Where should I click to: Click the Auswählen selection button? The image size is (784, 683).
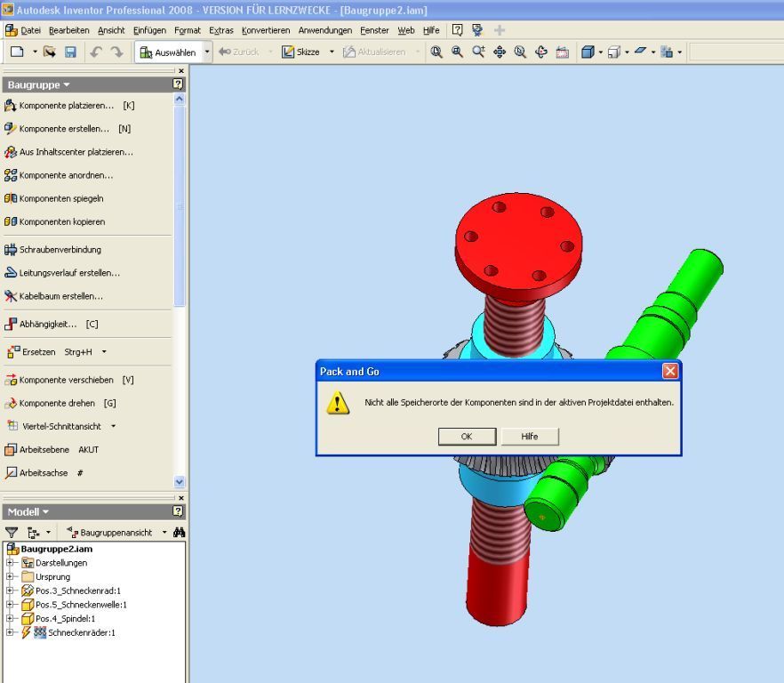[168, 52]
